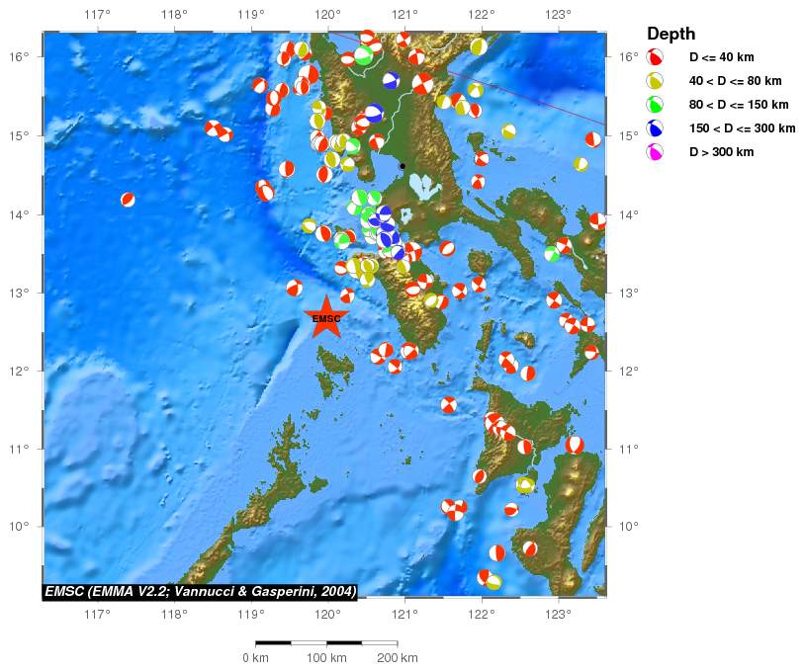The width and height of the screenshot is (805, 672).
Task: Click the '200 km' scale bar label
Action: click(x=397, y=658)
